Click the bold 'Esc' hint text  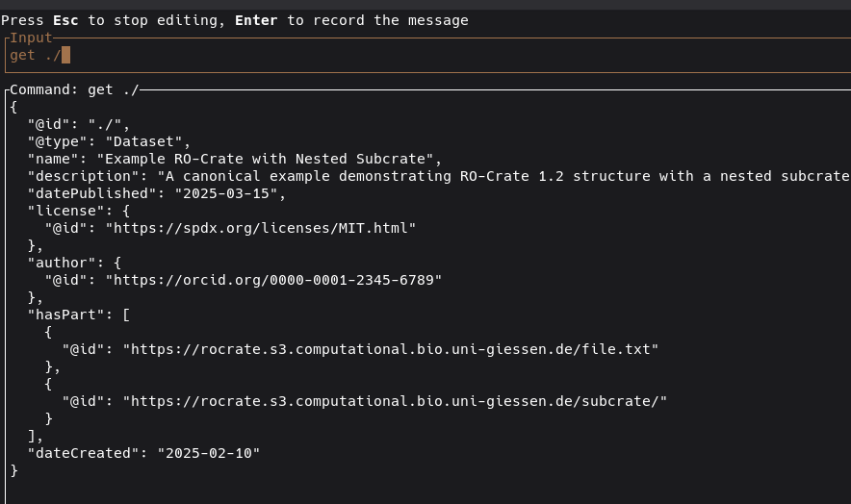[x=65, y=20]
